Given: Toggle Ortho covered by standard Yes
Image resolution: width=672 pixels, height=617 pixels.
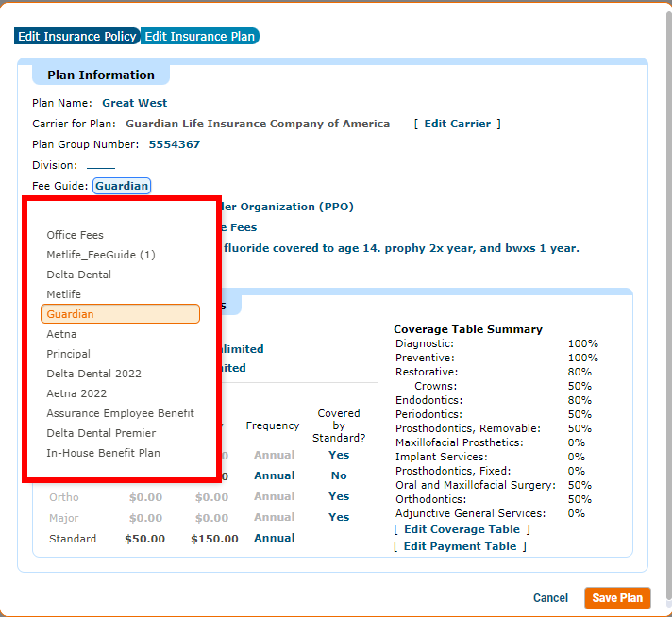Looking at the screenshot, I should [x=339, y=496].
